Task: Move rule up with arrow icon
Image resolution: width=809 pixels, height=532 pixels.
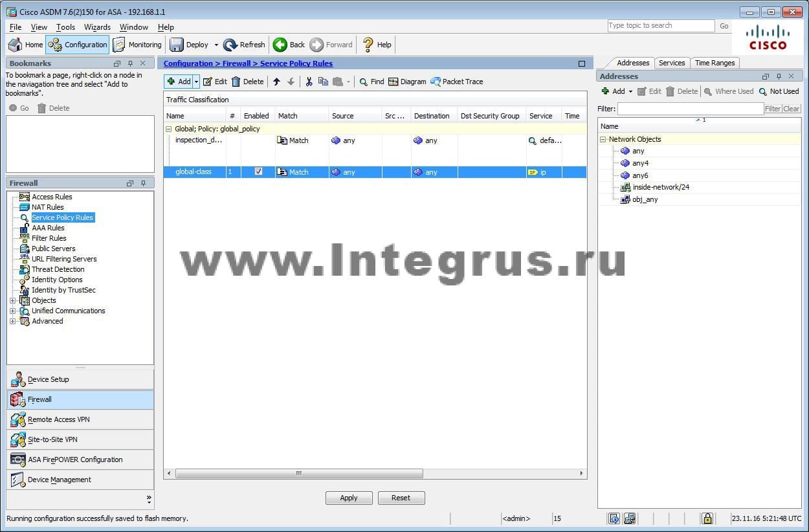Action: click(x=276, y=82)
